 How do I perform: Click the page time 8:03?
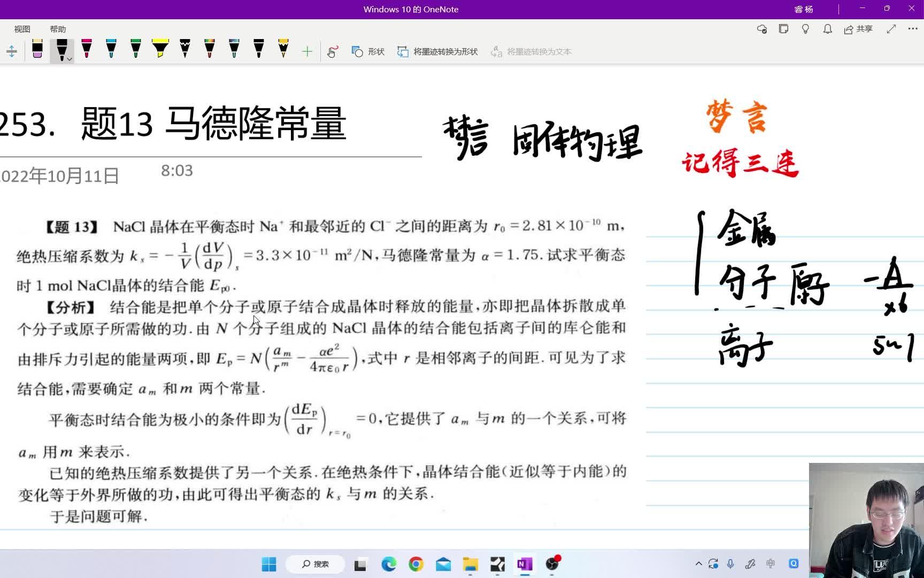pyautogui.click(x=177, y=171)
